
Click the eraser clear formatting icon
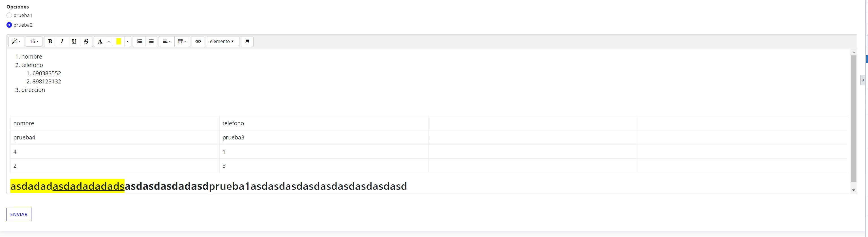coord(247,41)
